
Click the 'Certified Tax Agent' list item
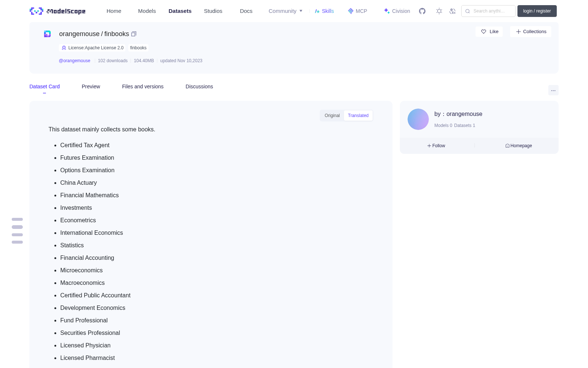tap(85, 145)
